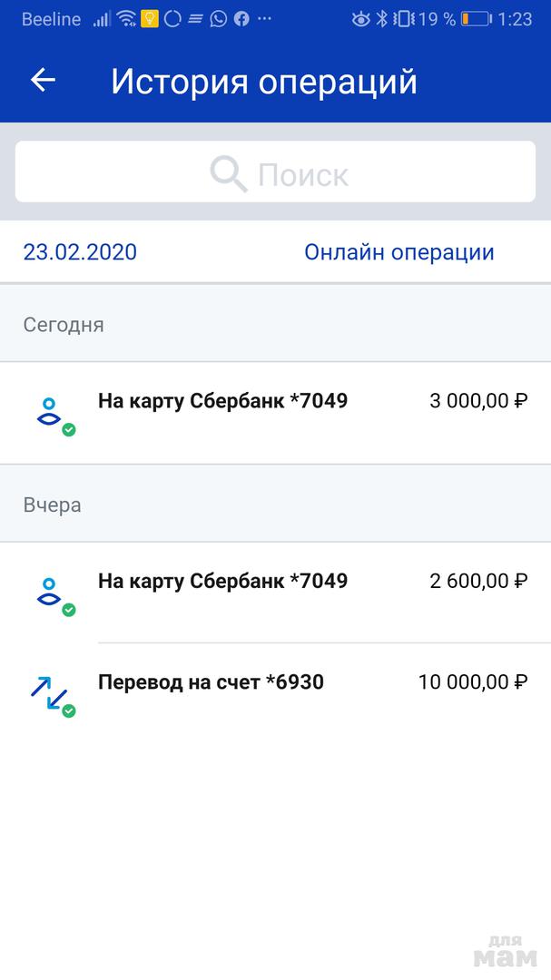Open the Онлайн операции filter
Viewport: 551px width, 980px height.
point(398,252)
